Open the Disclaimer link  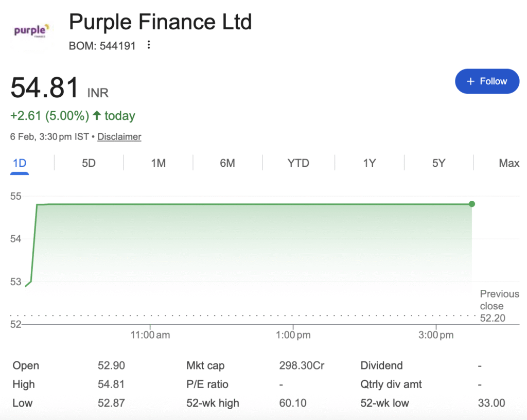click(119, 137)
